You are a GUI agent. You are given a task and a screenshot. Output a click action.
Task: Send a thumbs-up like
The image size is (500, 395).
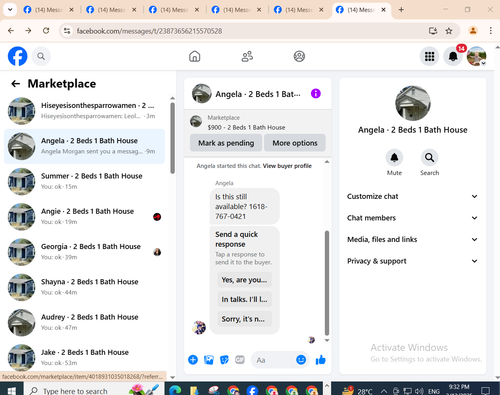click(x=320, y=360)
